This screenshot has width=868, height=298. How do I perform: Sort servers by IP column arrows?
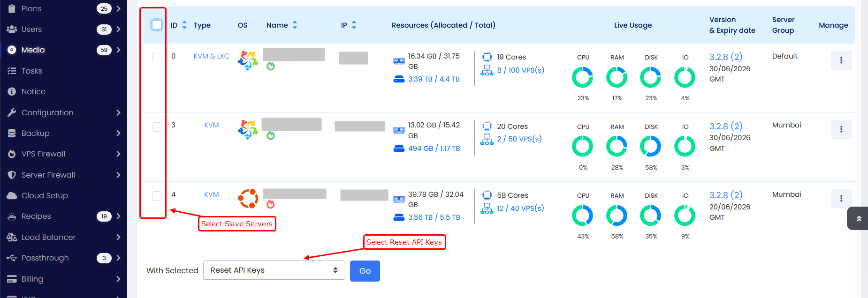354,25
